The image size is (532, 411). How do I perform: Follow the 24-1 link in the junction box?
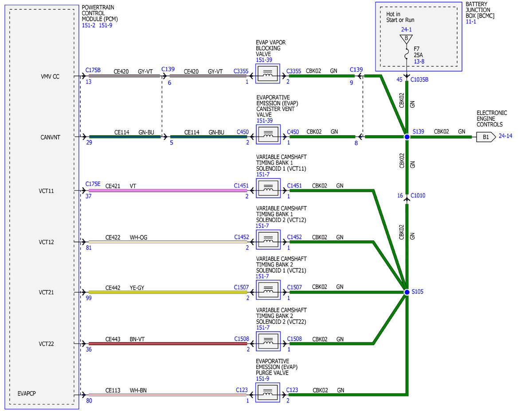tap(406, 30)
